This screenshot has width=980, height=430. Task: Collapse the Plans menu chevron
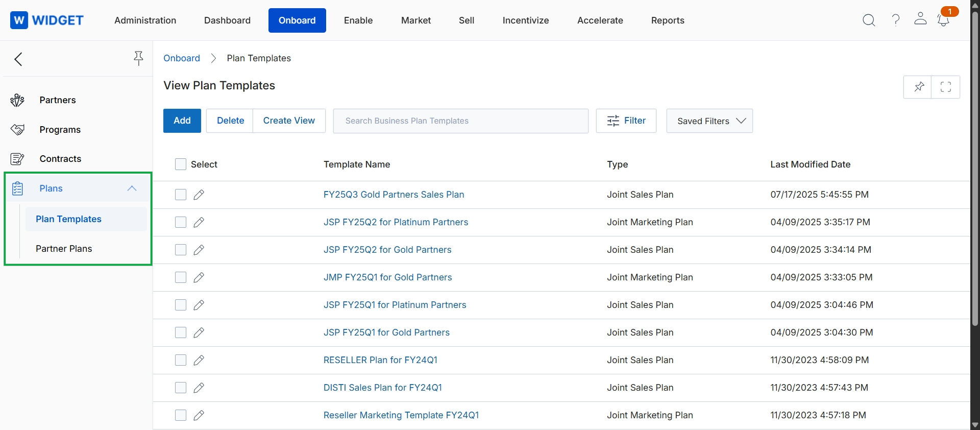pos(132,188)
